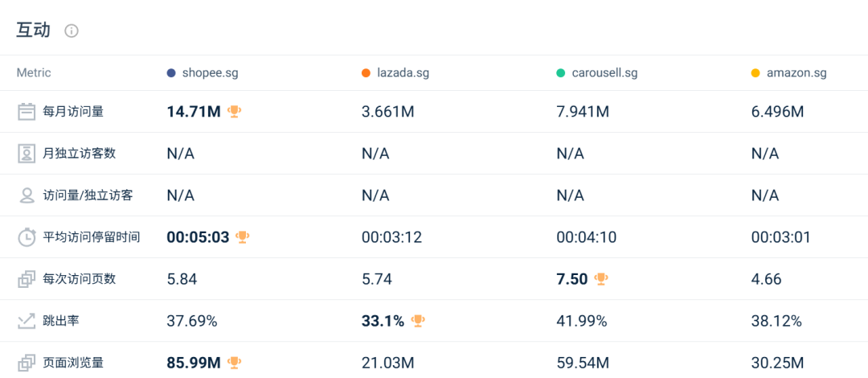Open the carousell.sg column header link
The width and height of the screenshot is (868, 378).
click(604, 73)
